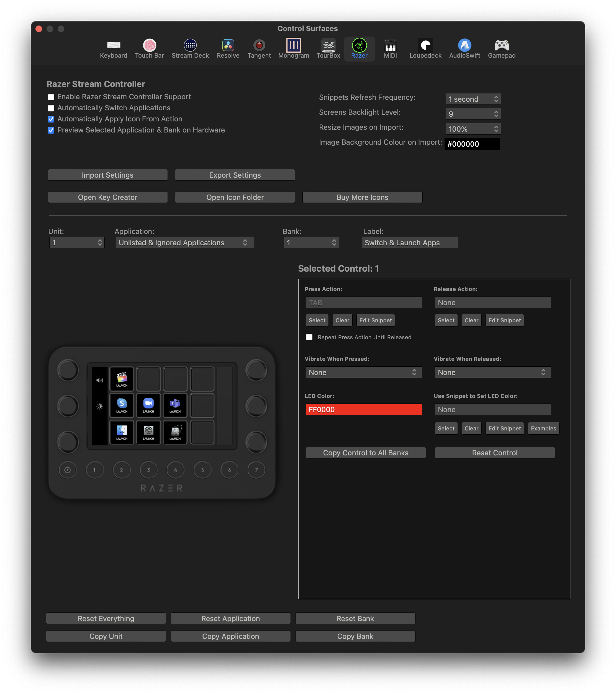616x694 pixels.
Task: Click Image Background Colour #000000 swatch
Action: tap(472, 144)
